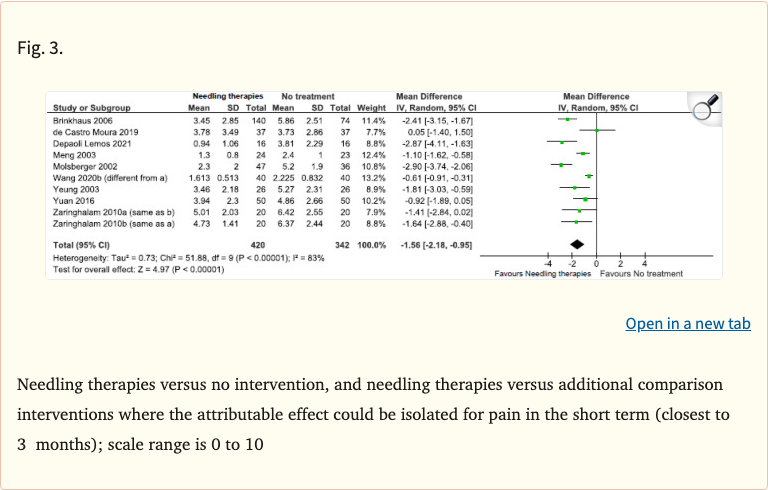
Task: Click the 'Study or Subgroup' column header
Action: tap(92, 108)
